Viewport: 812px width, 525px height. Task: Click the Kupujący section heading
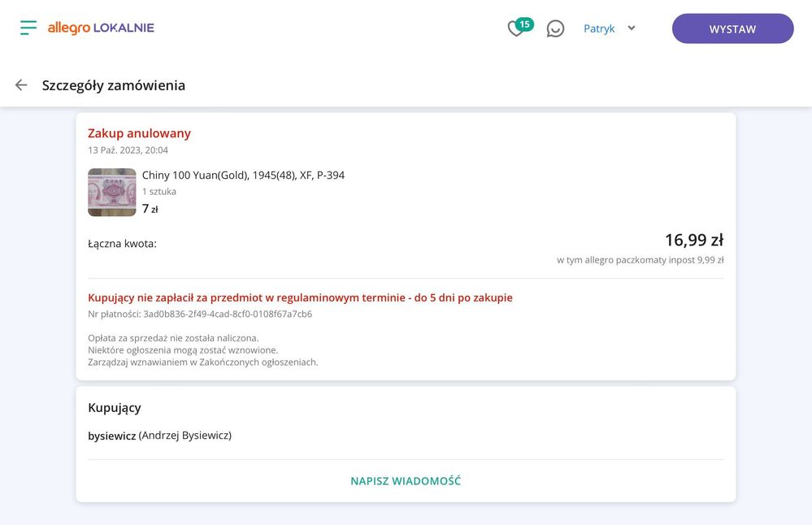pyautogui.click(x=115, y=408)
